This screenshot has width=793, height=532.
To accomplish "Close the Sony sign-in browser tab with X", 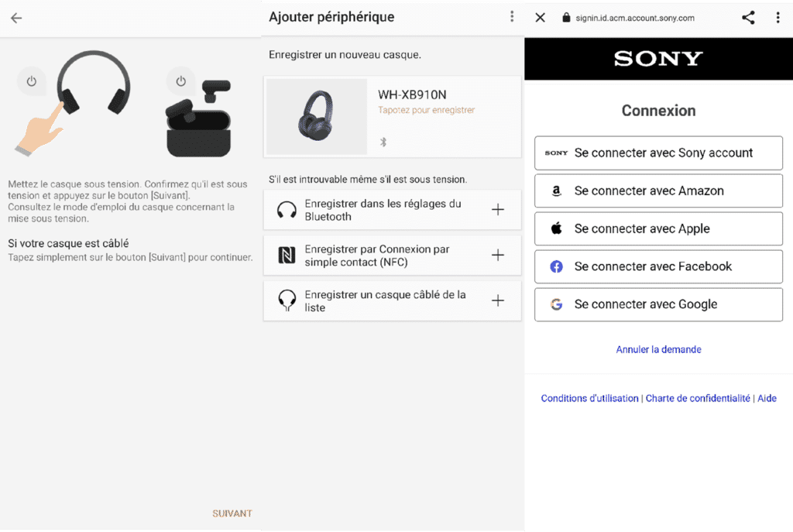I will click(x=540, y=18).
